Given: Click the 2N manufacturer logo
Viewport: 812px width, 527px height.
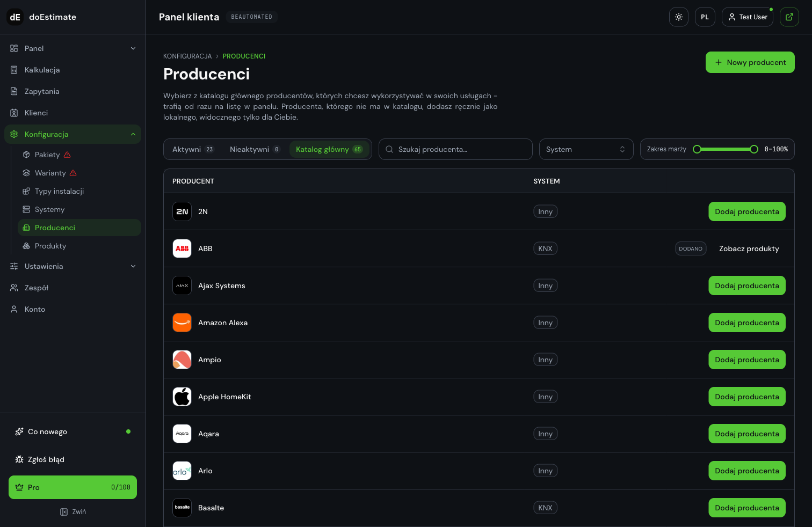Looking at the screenshot, I should click(x=182, y=211).
